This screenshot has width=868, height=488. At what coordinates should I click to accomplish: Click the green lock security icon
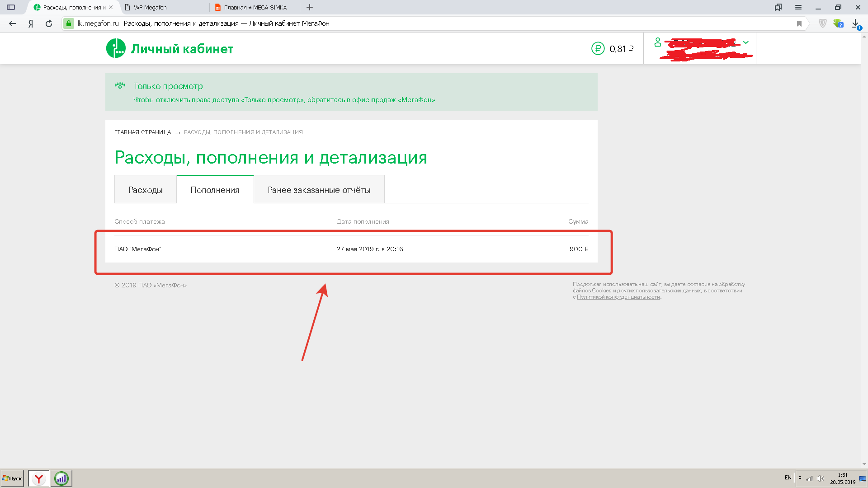(x=68, y=23)
